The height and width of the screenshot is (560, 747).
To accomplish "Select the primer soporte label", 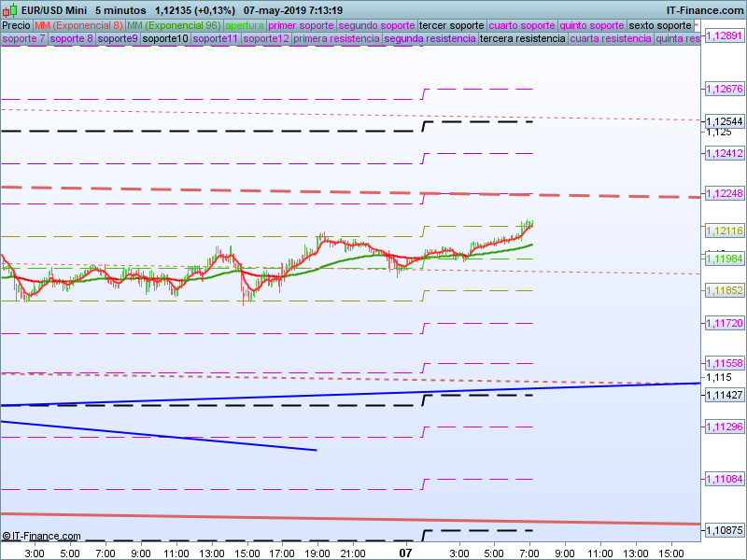I will tap(301, 25).
